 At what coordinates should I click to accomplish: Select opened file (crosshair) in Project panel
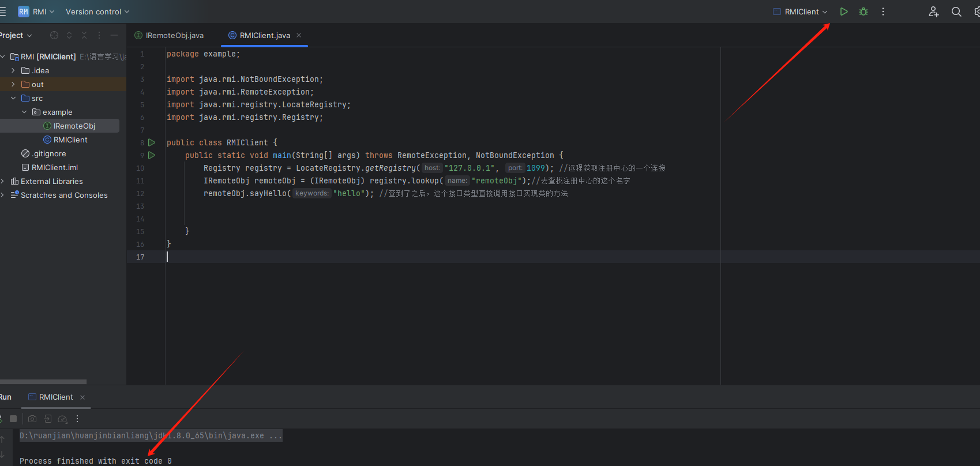[54, 35]
